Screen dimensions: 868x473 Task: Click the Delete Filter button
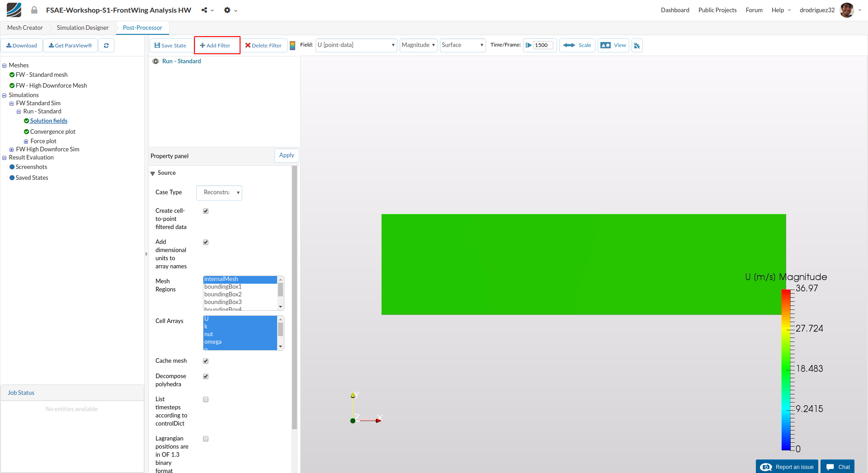(263, 46)
